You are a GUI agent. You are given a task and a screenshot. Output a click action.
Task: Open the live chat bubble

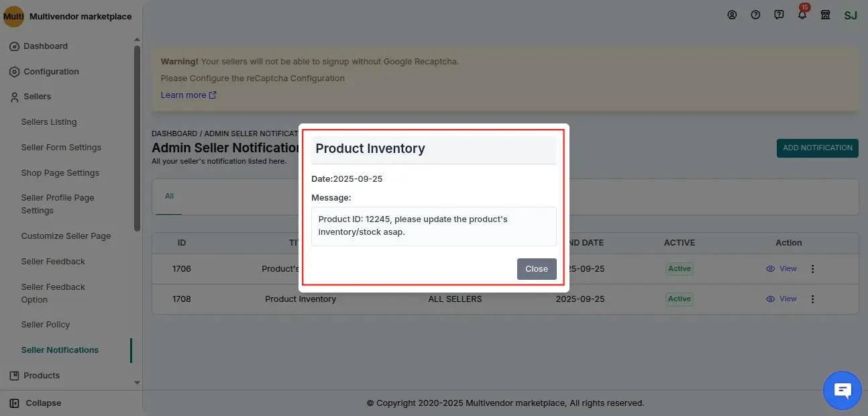coord(842,390)
